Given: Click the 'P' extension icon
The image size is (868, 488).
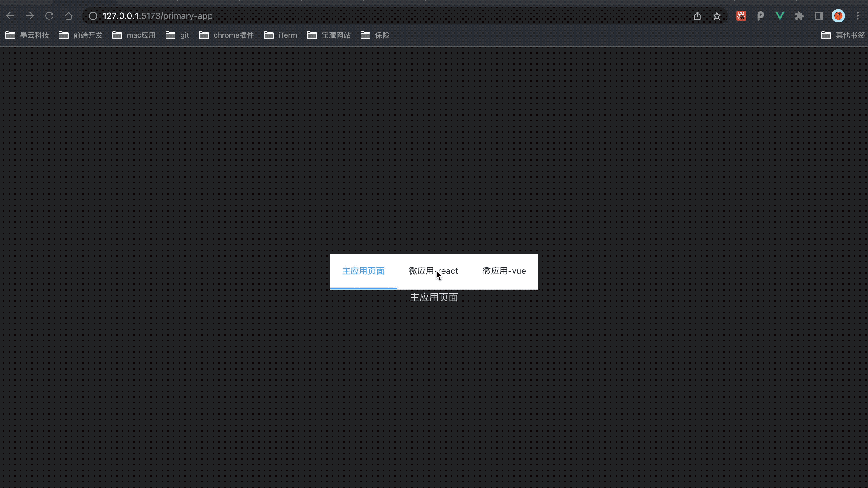Looking at the screenshot, I should point(760,16).
